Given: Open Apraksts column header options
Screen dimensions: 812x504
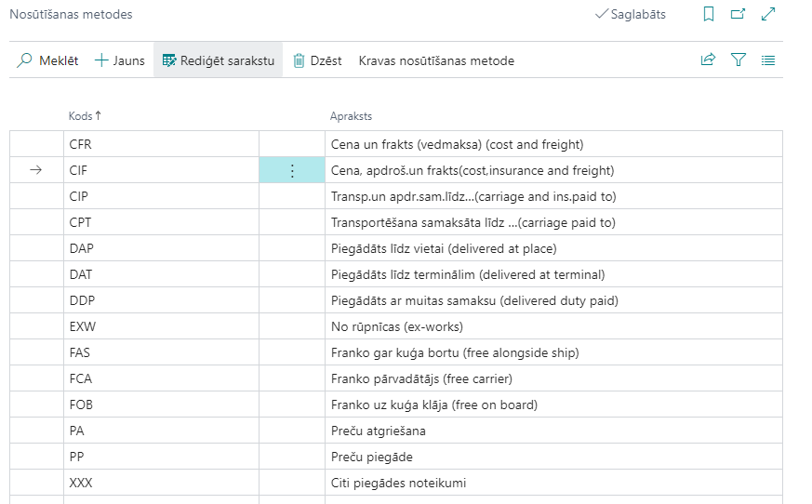Looking at the screenshot, I should (x=352, y=116).
